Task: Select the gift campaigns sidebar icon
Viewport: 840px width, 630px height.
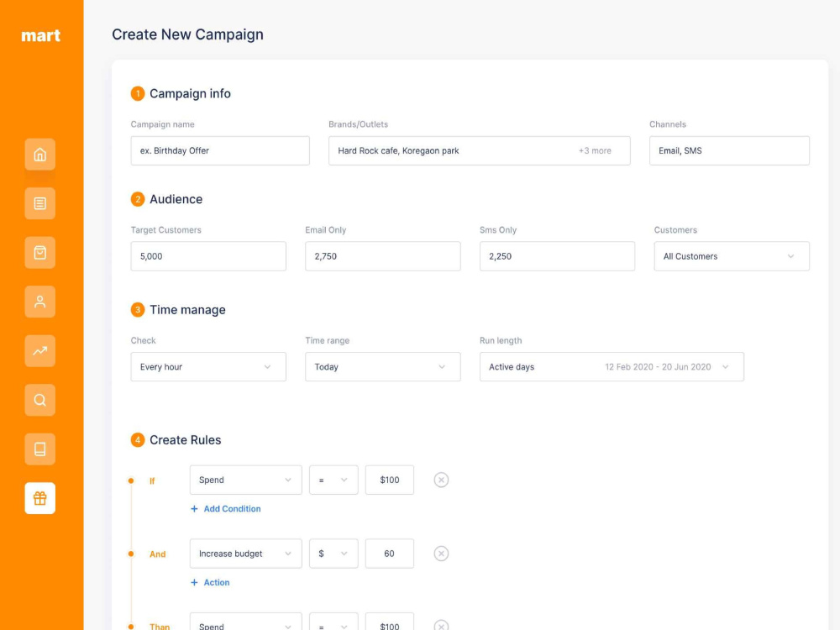Action: [x=39, y=498]
